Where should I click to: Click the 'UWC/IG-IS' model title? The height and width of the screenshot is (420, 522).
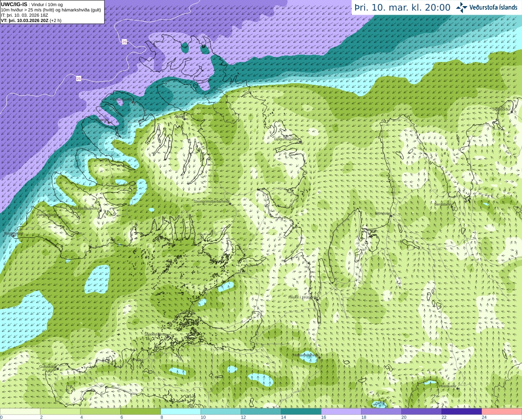(14, 4)
